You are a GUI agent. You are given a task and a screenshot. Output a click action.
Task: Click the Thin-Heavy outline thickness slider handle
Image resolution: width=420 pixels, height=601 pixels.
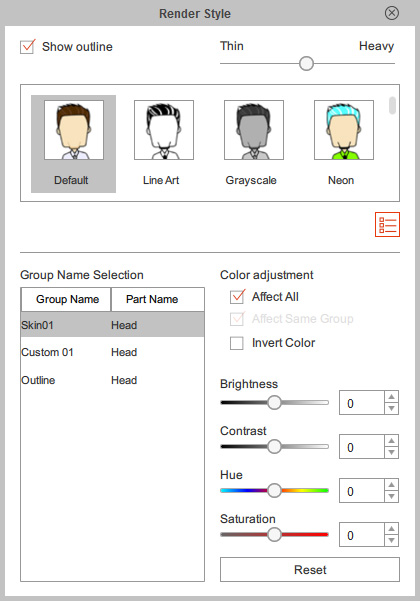coord(306,63)
